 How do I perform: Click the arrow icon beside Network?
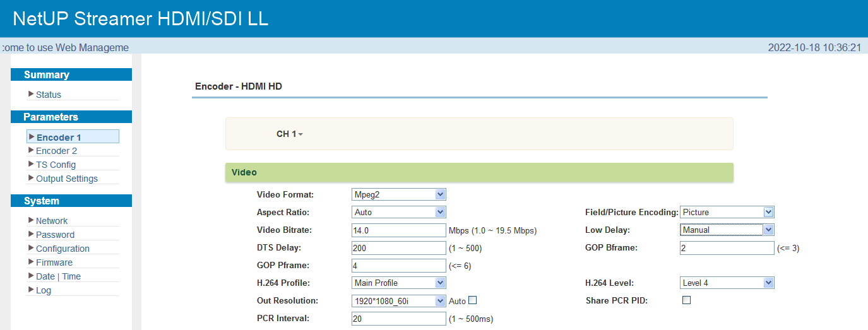(x=31, y=220)
